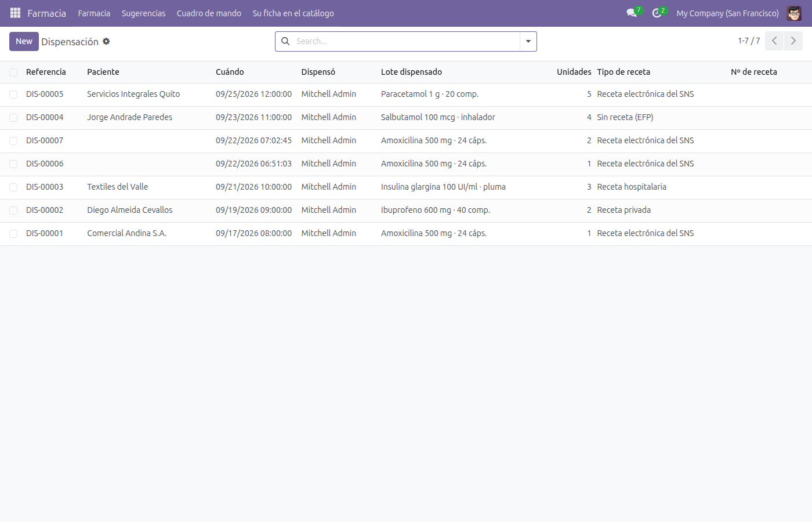Check the DIS-00005 row checkbox
This screenshot has height=522, width=812.
pyautogui.click(x=13, y=94)
